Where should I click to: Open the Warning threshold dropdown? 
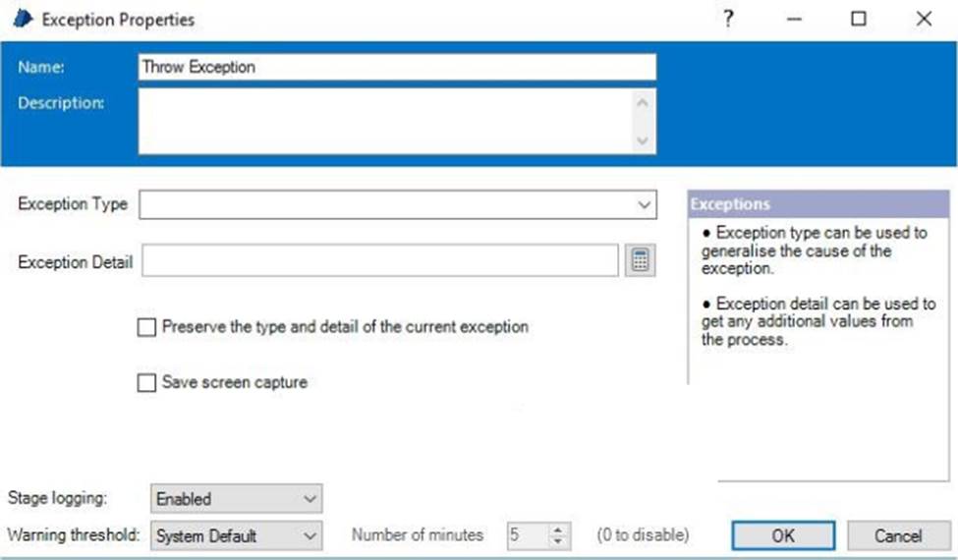click(x=236, y=536)
